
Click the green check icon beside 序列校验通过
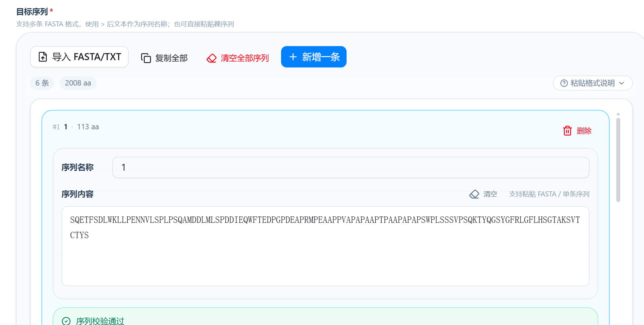pyautogui.click(x=66, y=321)
